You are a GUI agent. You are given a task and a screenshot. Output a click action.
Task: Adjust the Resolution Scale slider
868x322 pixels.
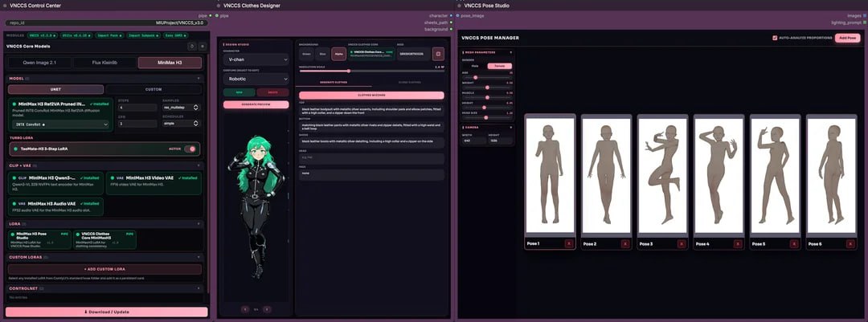point(371,71)
